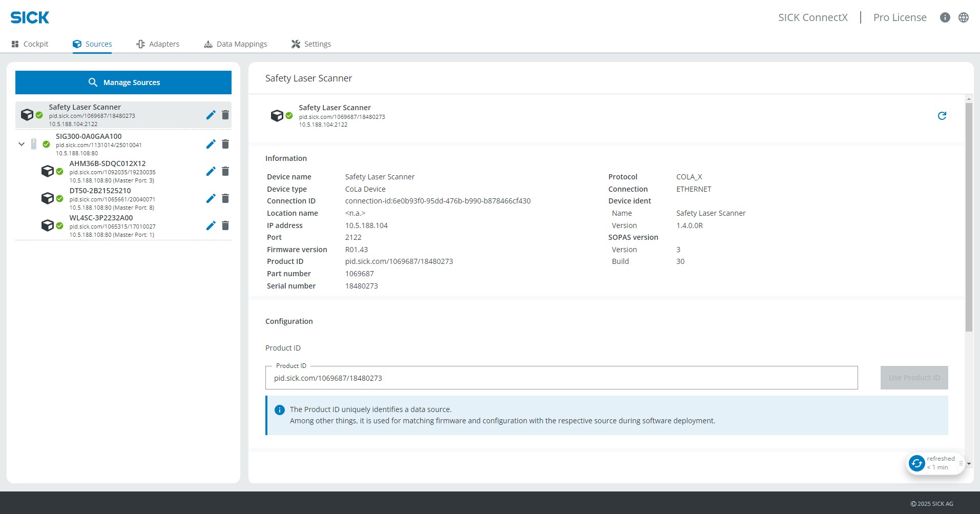This screenshot has height=514, width=980.
Task: Open the Cockpit tab
Action: 30,44
